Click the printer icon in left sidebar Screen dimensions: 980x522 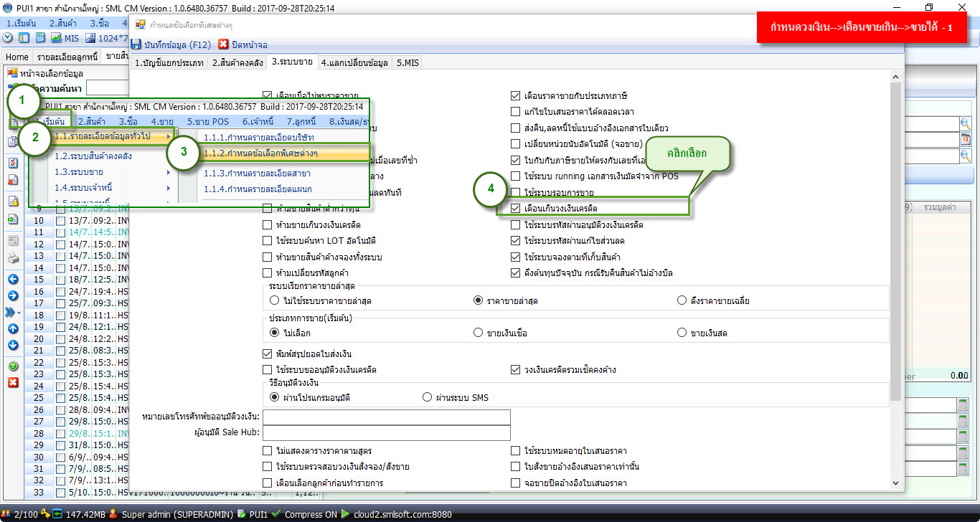13,259
